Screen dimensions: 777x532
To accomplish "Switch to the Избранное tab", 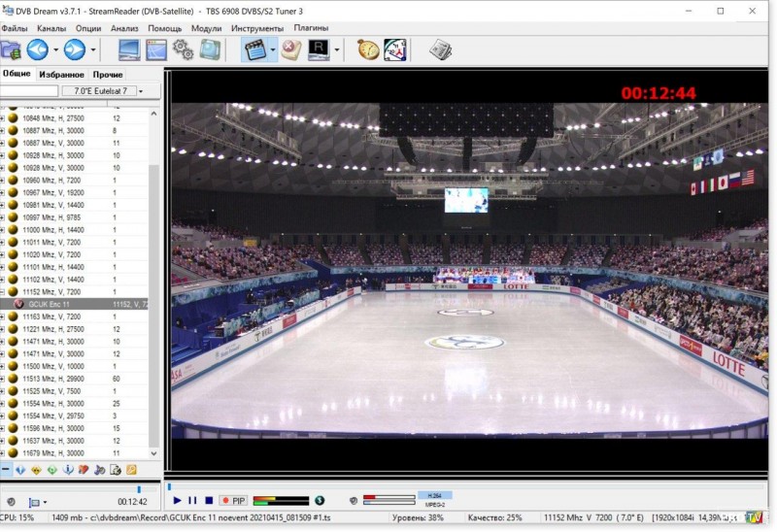I will click(61, 75).
